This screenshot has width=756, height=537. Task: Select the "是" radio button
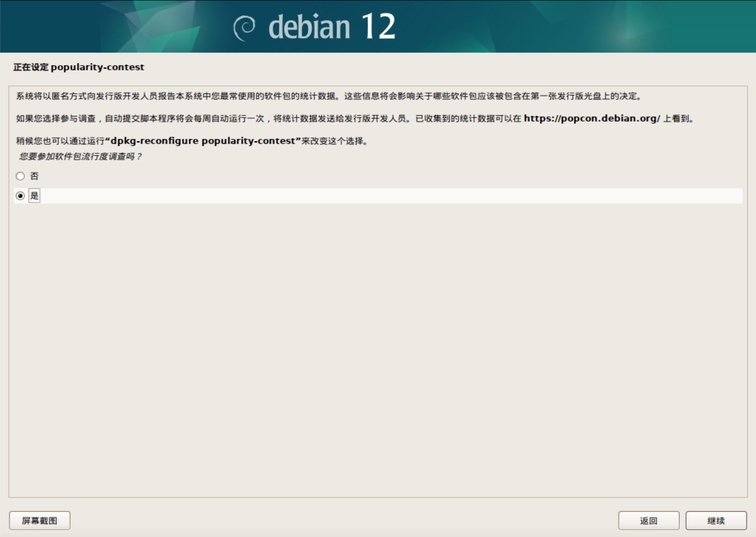20,196
